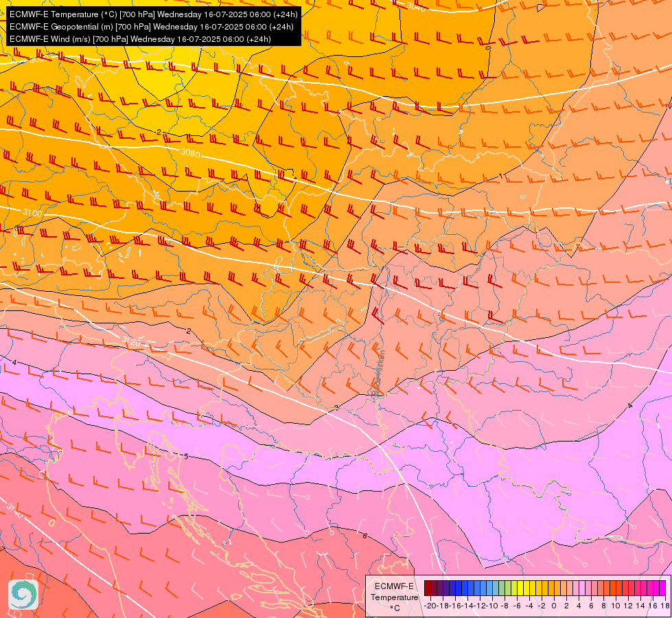
Task: Select the 3080 geopotential contour label
Action: (190, 152)
